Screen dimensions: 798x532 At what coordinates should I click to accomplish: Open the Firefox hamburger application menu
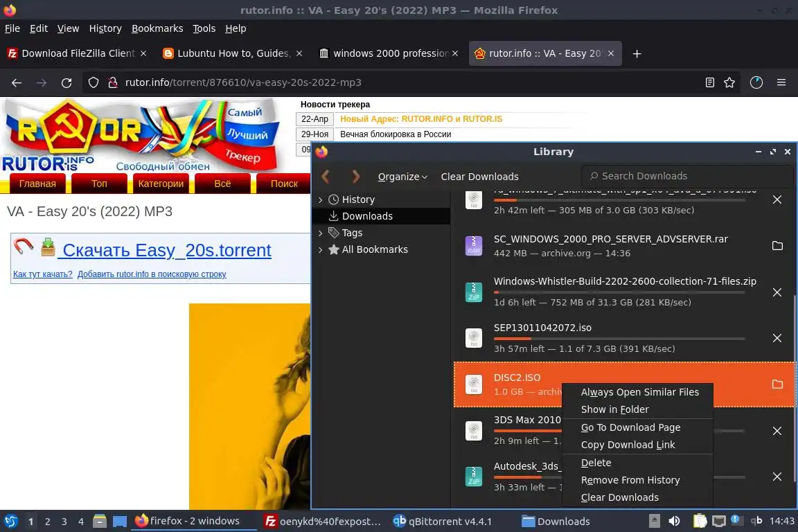781,82
